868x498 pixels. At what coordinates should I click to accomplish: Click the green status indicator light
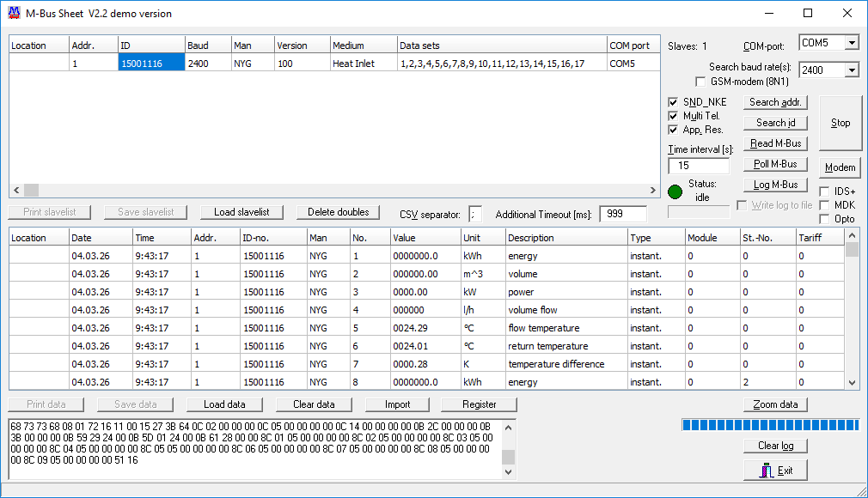click(x=675, y=191)
